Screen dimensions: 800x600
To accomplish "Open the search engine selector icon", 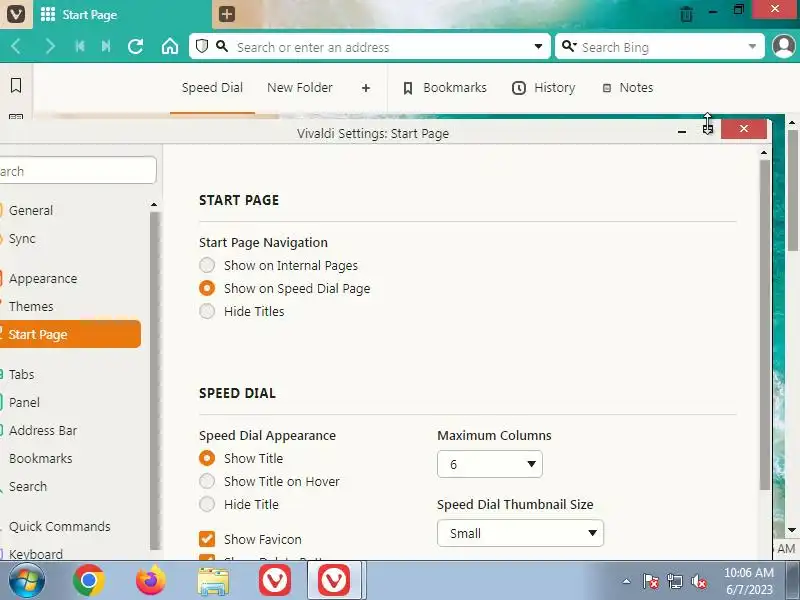I will (569, 46).
